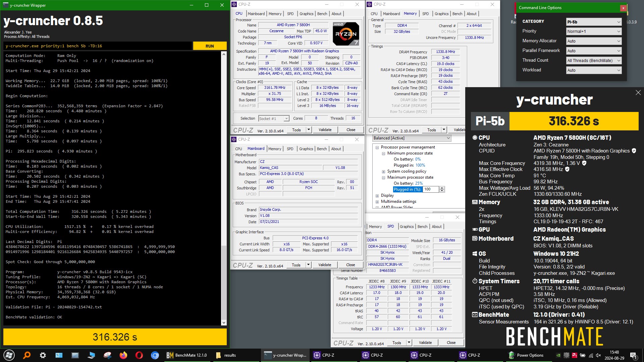Open the Priority dropdown showing Normal+1
This screenshot has height=362, width=644.
coord(594,31)
